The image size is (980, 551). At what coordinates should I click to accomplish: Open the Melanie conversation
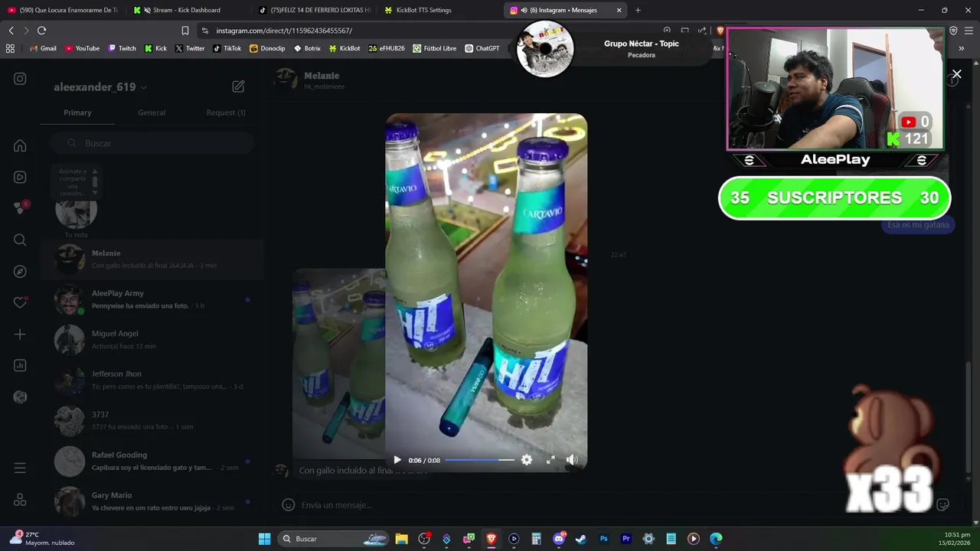152,259
